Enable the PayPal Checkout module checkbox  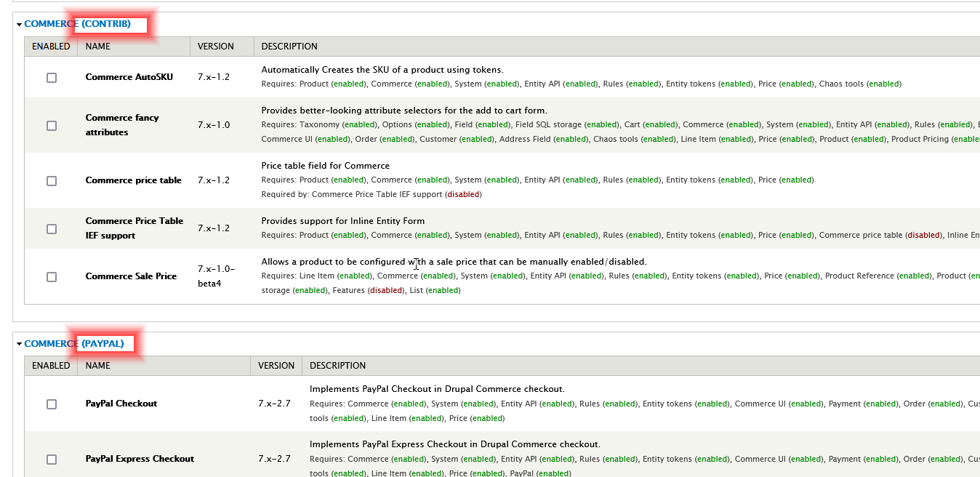[52, 404]
